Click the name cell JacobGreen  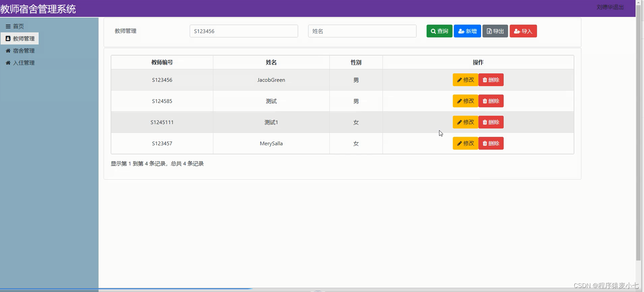pyautogui.click(x=271, y=80)
